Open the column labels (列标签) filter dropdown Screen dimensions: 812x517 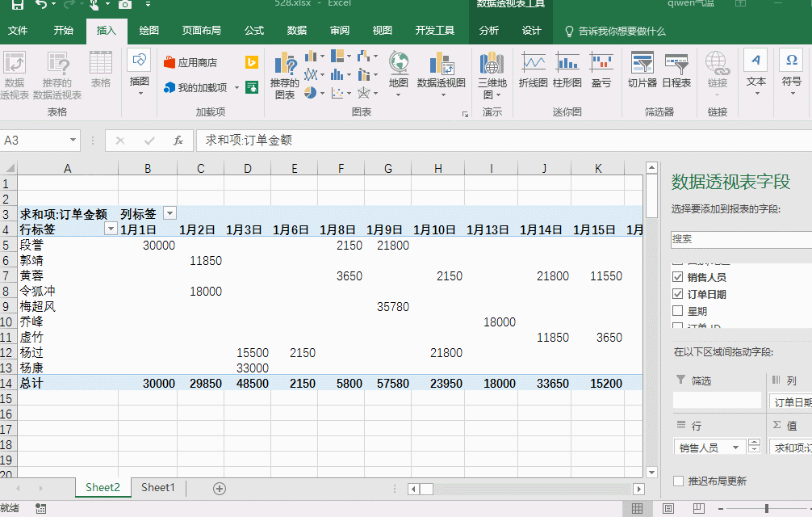(x=170, y=213)
